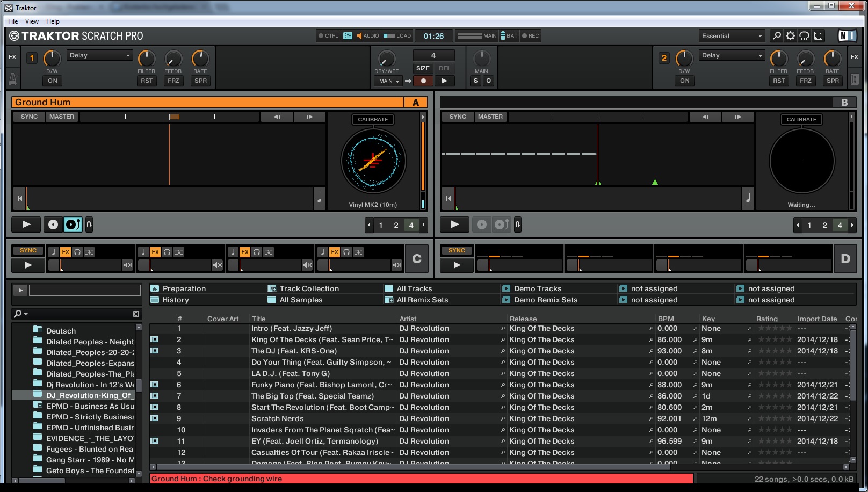The height and width of the screenshot is (492, 868).
Task: Toggle Deck B loop snap icon
Action: click(518, 225)
